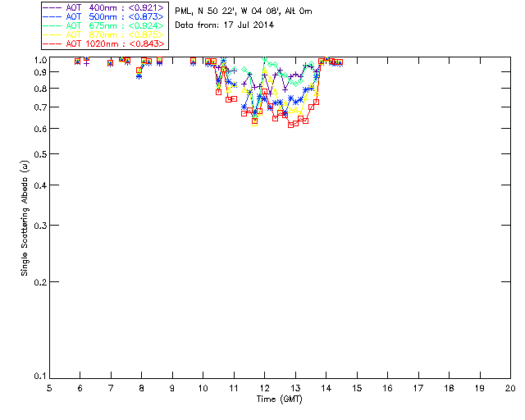The width and height of the screenshot is (525, 420).
Task: Click the red dashed line sample in legend
Action: click(52, 43)
